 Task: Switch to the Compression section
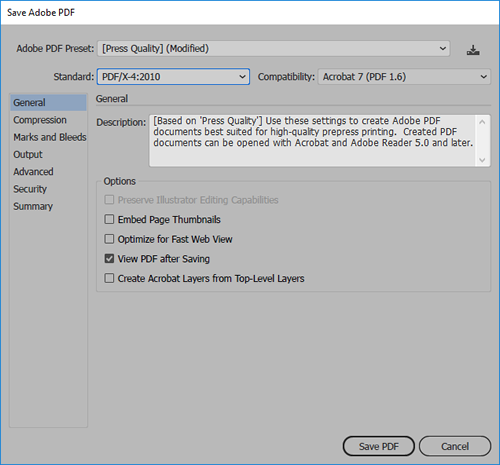click(40, 120)
